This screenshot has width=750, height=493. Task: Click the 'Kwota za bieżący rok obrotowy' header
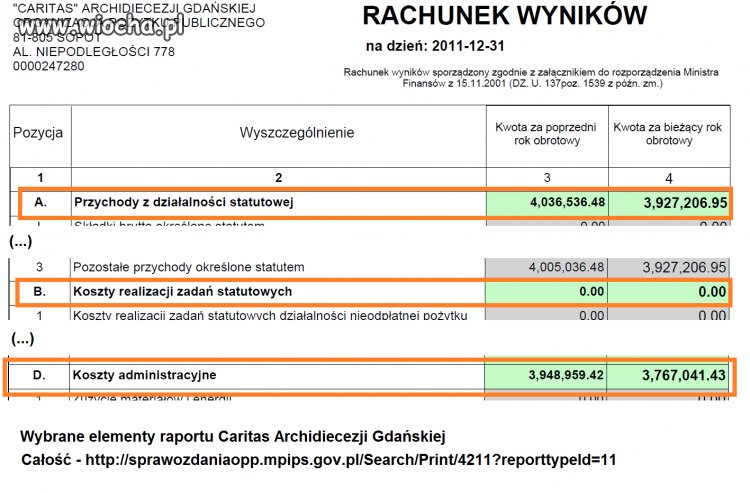coord(668,134)
